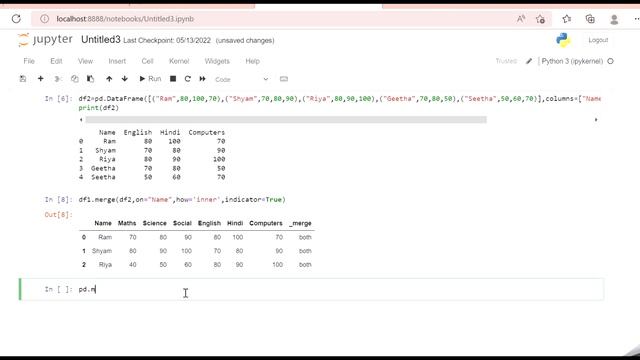Click the kernel idle circle indicator
This screenshot has width=640, height=360.
pos(611,61)
